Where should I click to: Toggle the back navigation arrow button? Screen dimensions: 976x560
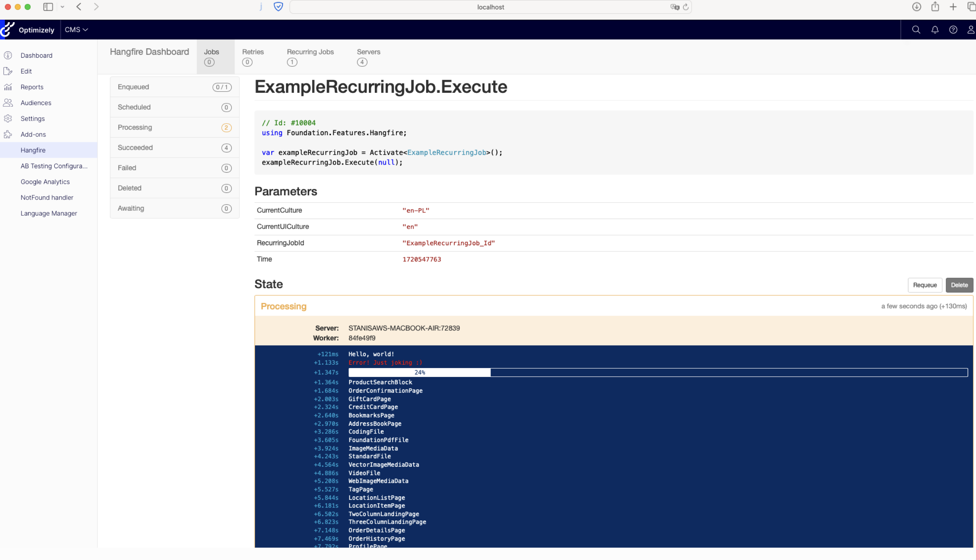tap(79, 7)
